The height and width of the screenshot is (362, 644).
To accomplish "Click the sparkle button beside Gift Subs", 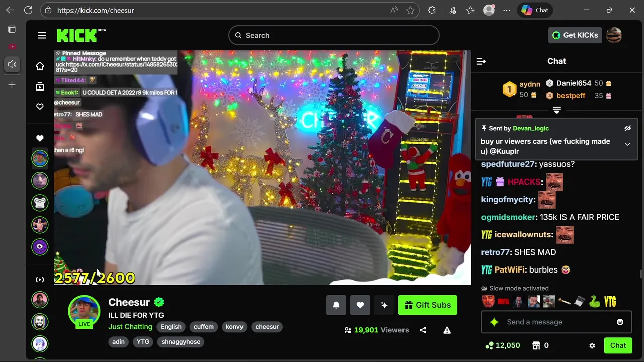I will 384,305.
